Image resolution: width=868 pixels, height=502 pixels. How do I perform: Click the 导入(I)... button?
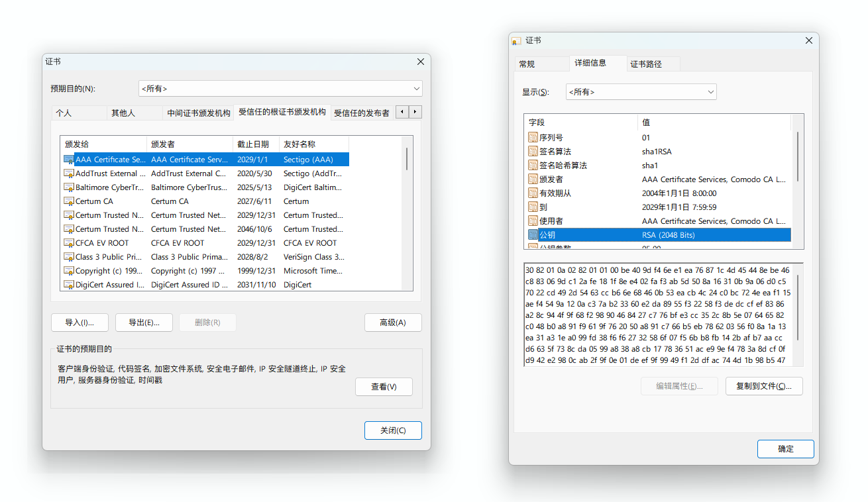click(80, 323)
